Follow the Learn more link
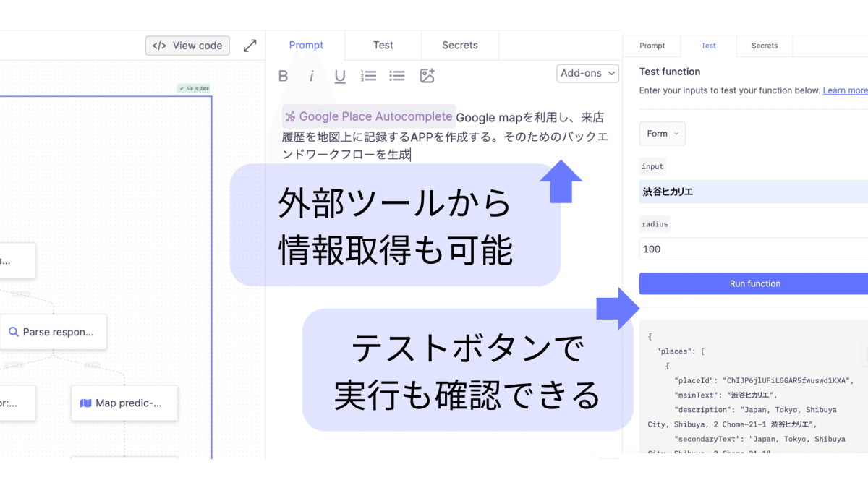The width and height of the screenshot is (868, 488). tap(845, 90)
